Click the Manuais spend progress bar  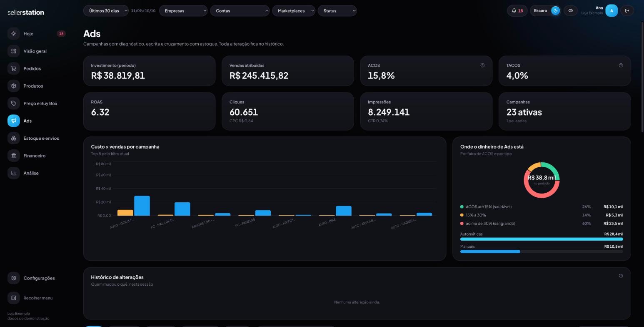click(542, 252)
